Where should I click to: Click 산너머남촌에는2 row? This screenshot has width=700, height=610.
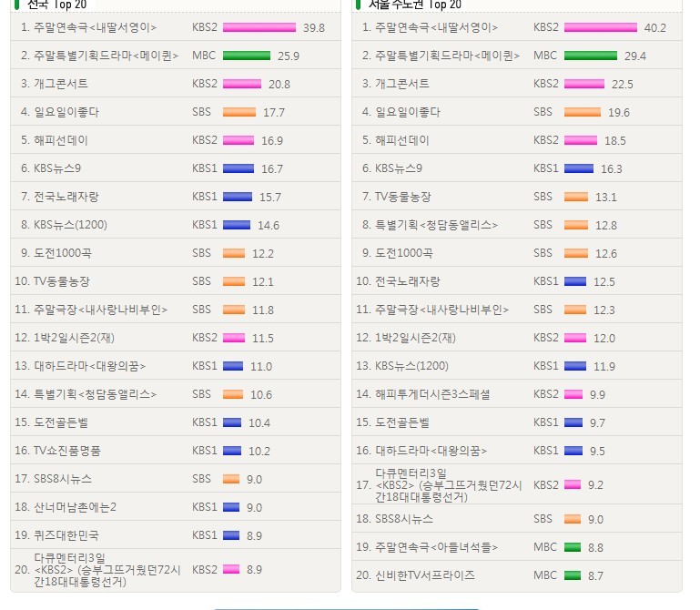[176, 507]
